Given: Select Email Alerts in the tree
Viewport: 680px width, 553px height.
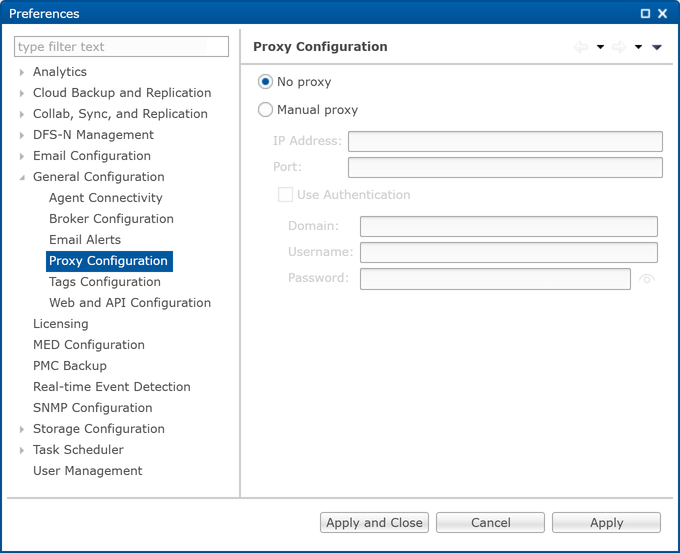Looking at the screenshot, I should 85,240.
